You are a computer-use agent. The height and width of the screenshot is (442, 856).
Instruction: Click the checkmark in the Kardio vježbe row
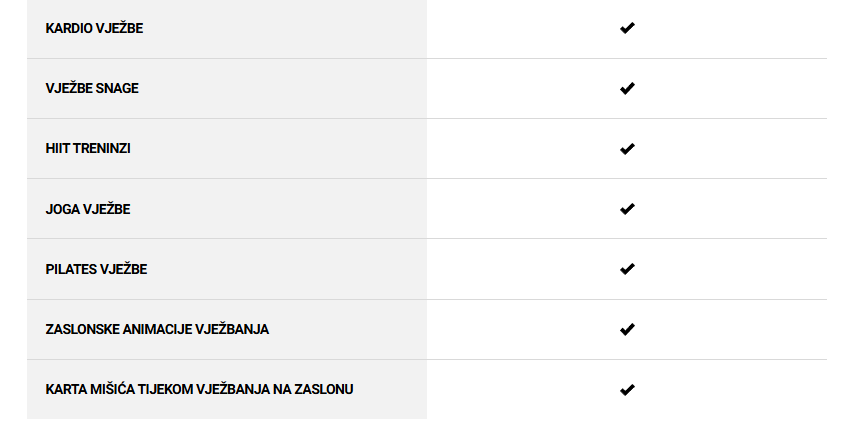pyautogui.click(x=627, y=28)
